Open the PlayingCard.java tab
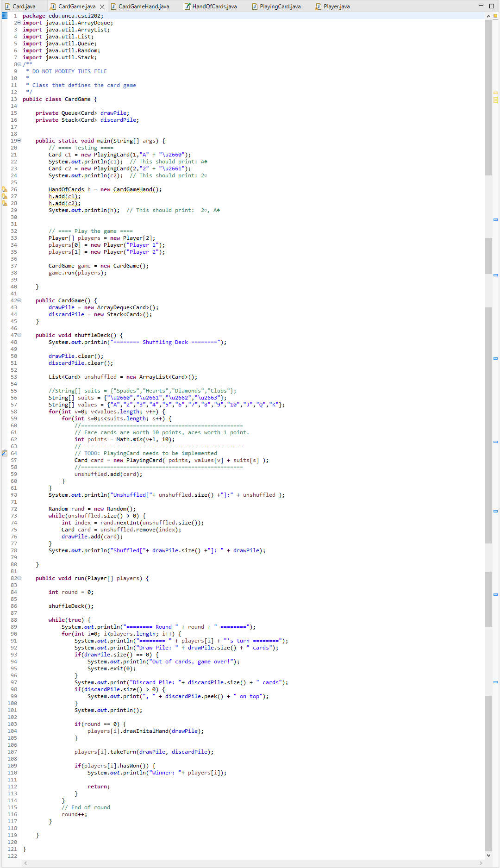Viewport: 500px width, 868px height. pyautogui.click(x=276, y=6)
